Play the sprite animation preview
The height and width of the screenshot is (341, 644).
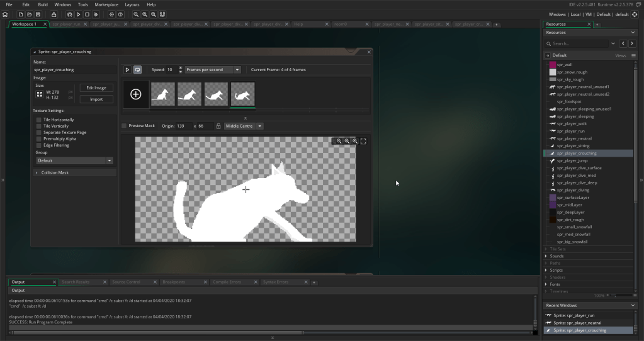127,70
